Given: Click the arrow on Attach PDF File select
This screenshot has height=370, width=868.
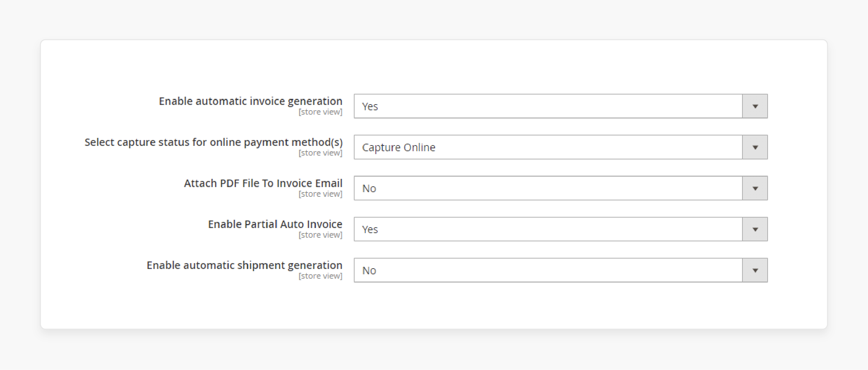Looking at the screenshot, I should (x=755, y=188).
